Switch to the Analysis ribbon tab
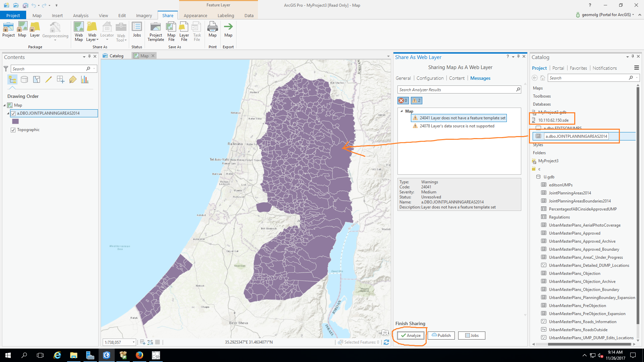 (80, 15)
